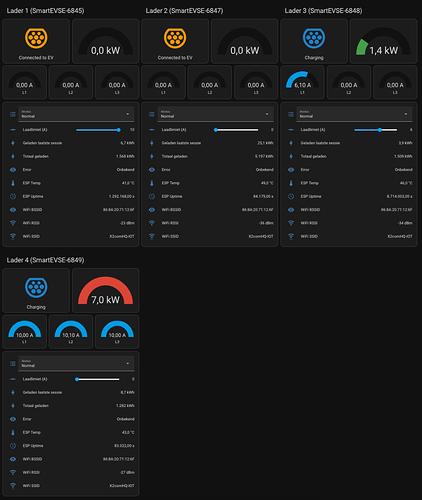Open Lader 4 red 7,0 kW power gauge
The height and width of the screenshot is (500, 422).
(105, 290)
